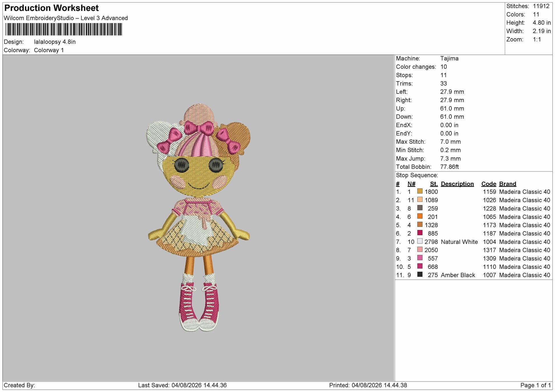Select the Height value "4.80 in"
The image size is (555, 392).
tap(542, 23)
